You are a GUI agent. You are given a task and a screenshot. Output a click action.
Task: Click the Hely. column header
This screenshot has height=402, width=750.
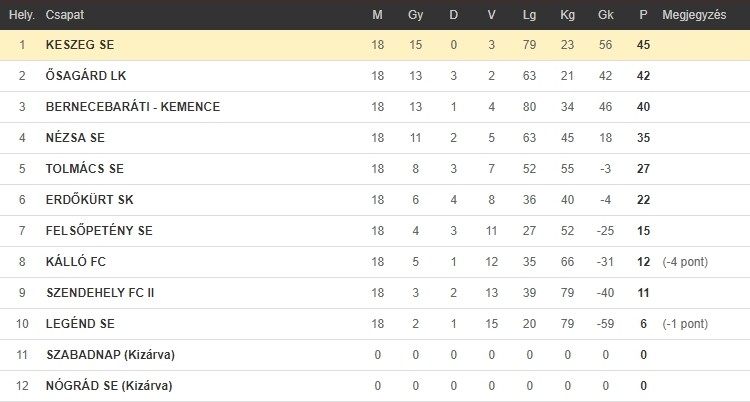pos(22,15)
